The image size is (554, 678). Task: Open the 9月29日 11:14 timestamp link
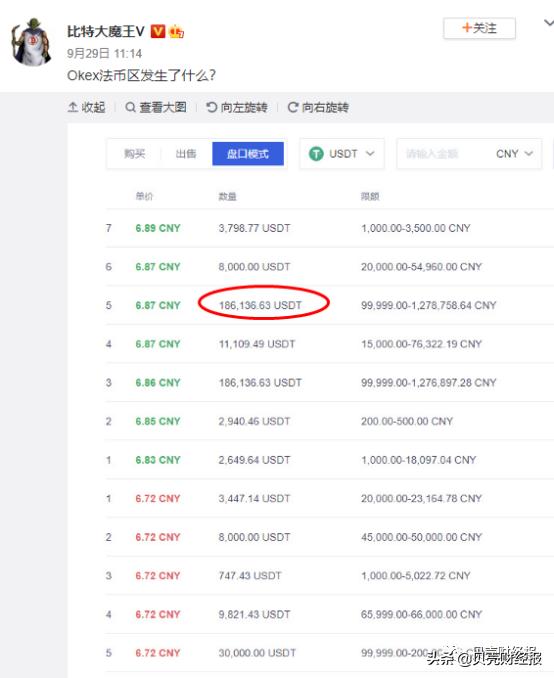coord(104,54)
